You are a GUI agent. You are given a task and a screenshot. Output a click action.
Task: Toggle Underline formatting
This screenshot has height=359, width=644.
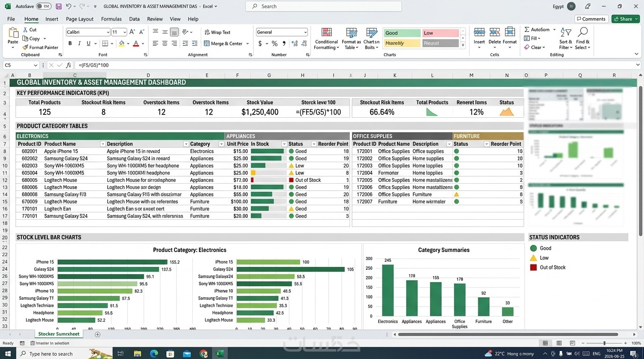[x=88, y=43]
